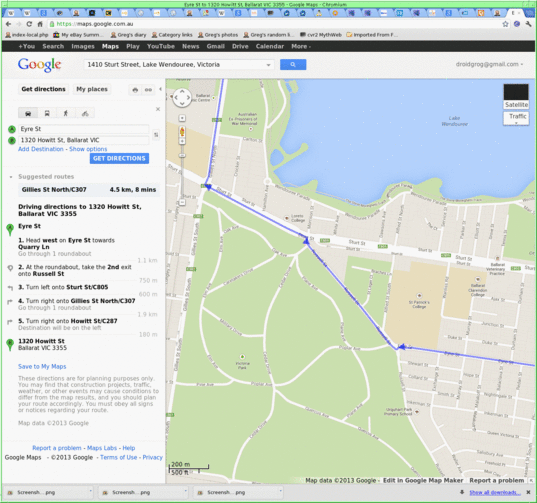Select the public transit travel mode icon

47,113
